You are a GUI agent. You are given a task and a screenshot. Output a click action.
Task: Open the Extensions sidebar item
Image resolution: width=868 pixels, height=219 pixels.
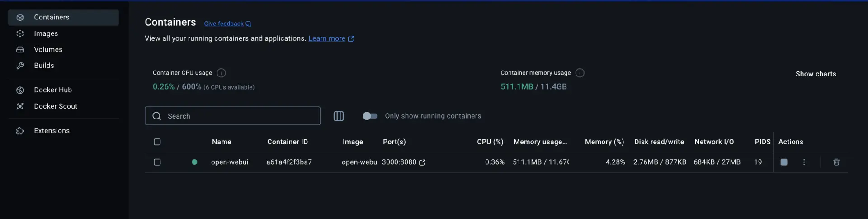point(63,131)
